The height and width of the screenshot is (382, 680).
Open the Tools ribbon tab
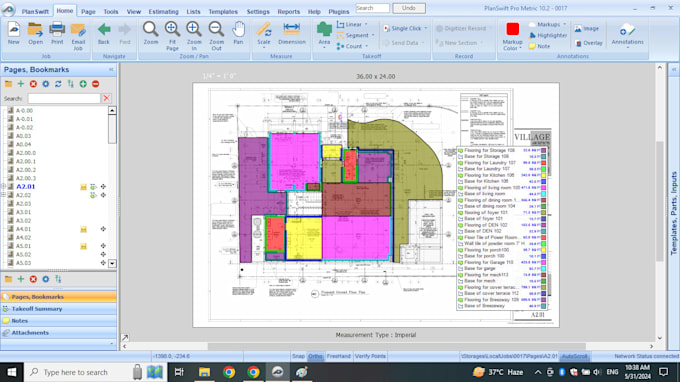click(111, 12)
